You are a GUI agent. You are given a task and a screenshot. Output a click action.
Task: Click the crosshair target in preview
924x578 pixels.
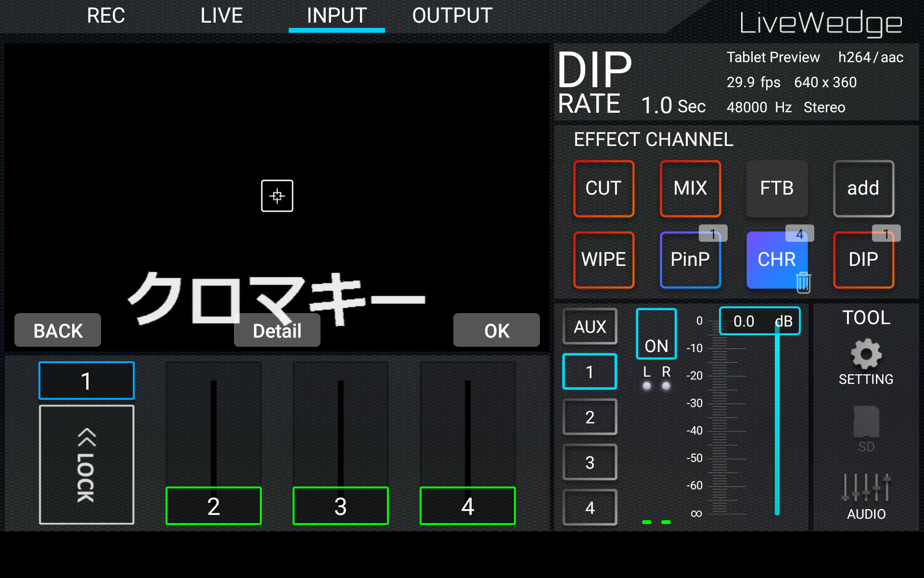(x=277, y=196)
